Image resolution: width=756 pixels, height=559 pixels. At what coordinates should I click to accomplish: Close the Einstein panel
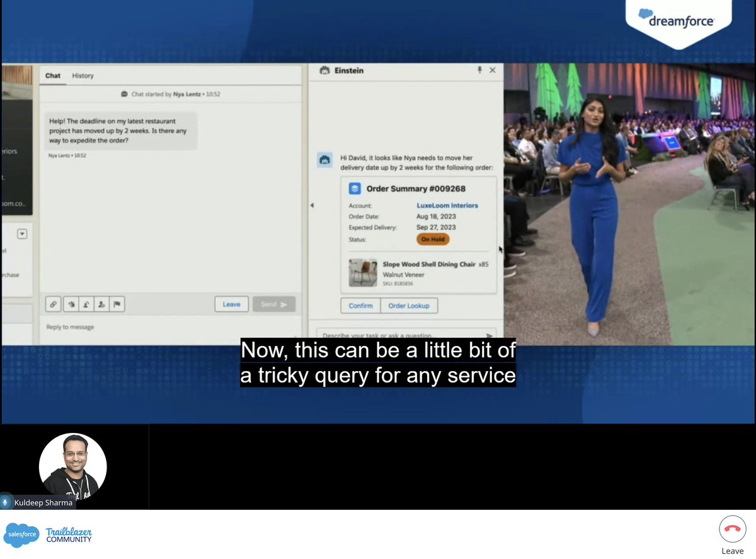point(493,70)
